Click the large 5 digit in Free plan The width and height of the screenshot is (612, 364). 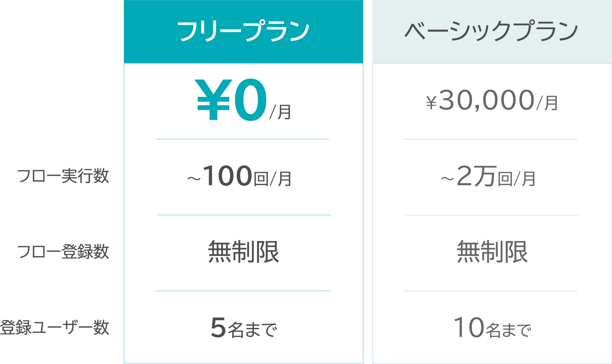click(218, 327)
